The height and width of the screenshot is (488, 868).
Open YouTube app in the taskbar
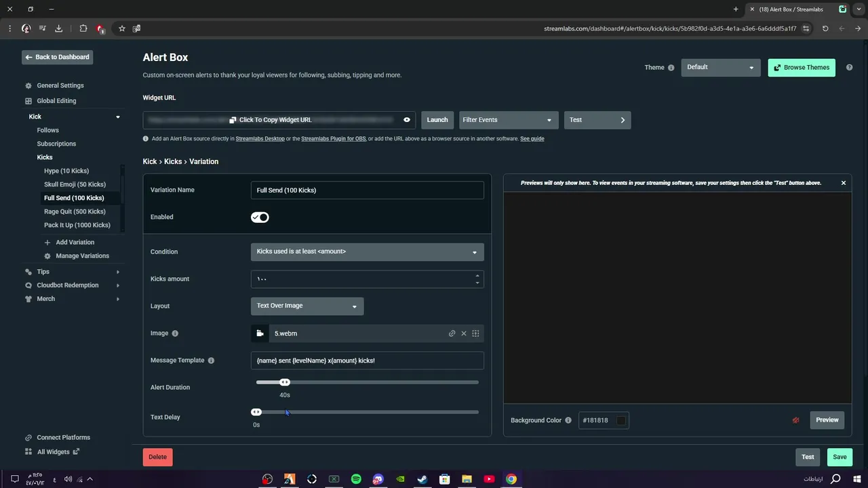[489, 479]
